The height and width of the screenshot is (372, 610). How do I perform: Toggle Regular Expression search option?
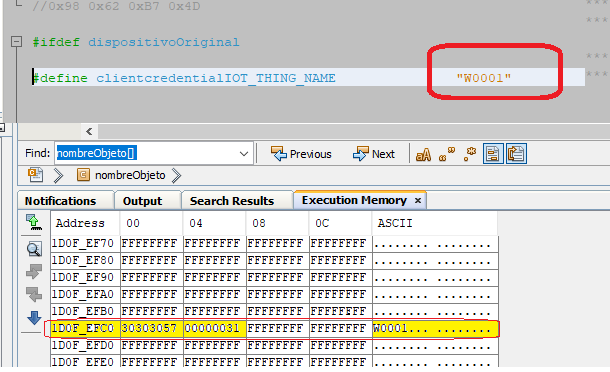pos(470,154)
